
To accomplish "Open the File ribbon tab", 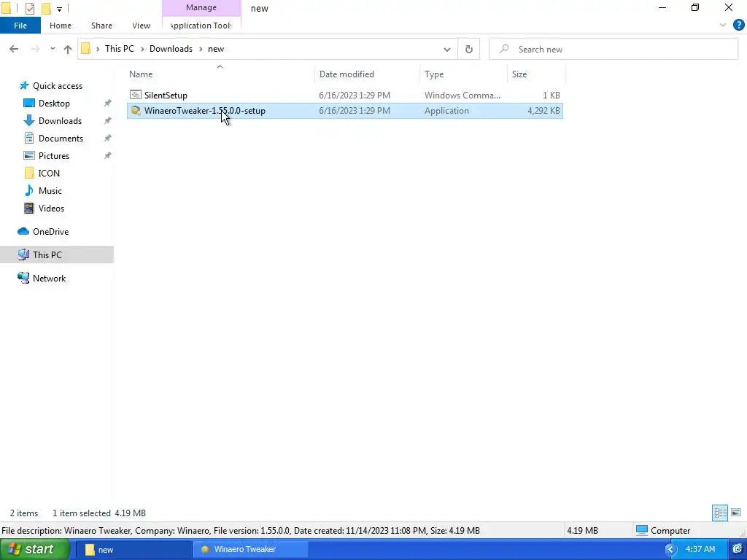I will (20, 26).
